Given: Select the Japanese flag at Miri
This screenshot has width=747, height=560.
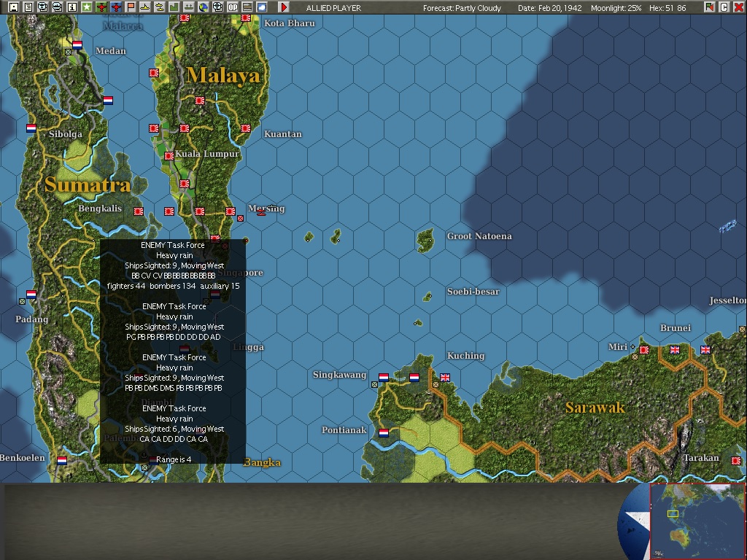Looking at the screenshot, I should point(644,350).
